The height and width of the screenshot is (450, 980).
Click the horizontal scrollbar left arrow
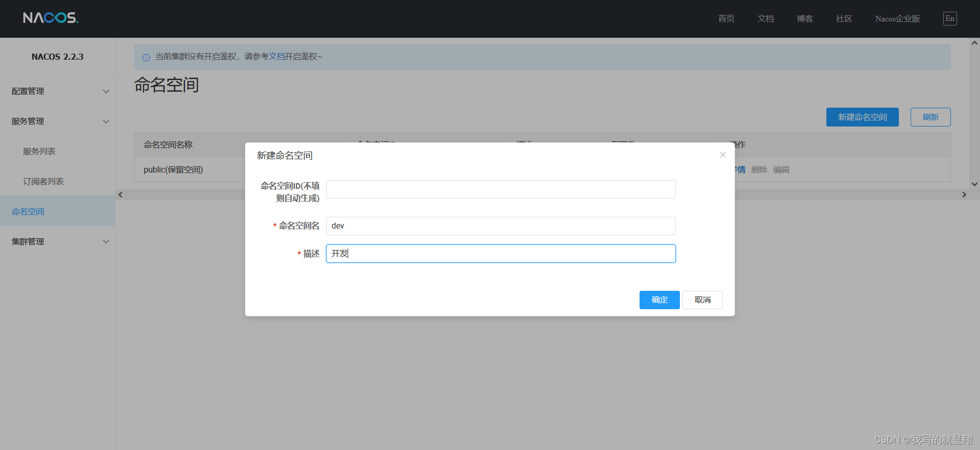(x=120, y=194)
